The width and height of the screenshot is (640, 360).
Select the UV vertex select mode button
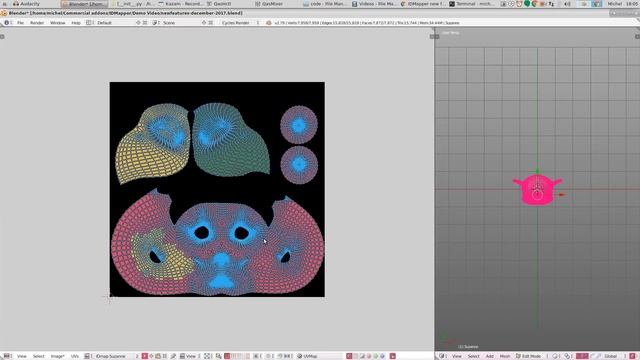(227, 356)
